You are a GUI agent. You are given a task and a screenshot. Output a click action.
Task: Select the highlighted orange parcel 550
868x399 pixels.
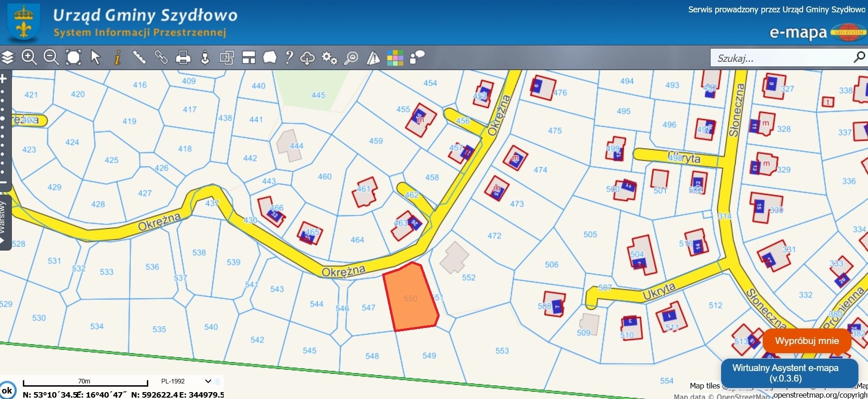point(410,298)
